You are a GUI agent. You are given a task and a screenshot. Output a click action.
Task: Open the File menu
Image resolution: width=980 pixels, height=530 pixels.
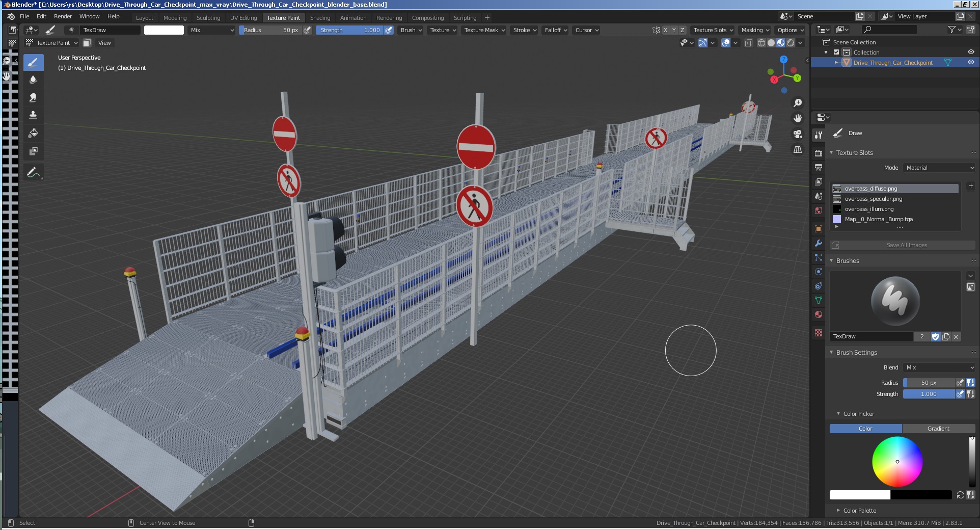tap(24, 16)
